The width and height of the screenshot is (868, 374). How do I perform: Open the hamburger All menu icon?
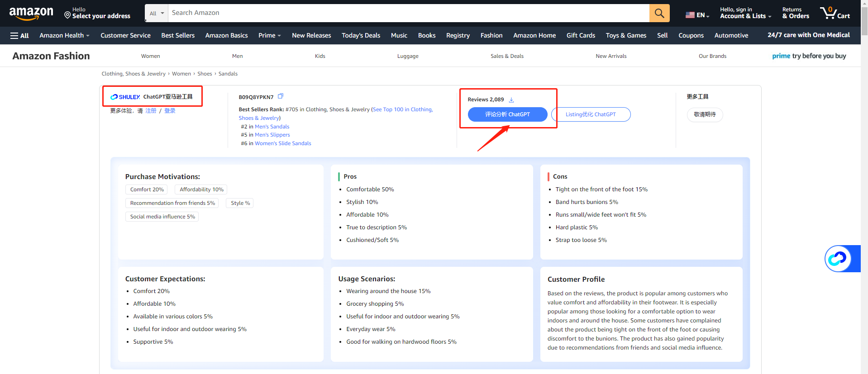(14, 36)
